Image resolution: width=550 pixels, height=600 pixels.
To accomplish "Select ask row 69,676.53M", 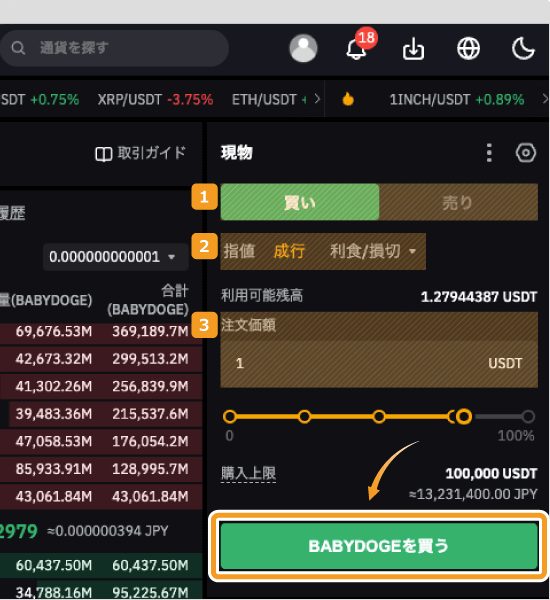I will pos(101,331).
